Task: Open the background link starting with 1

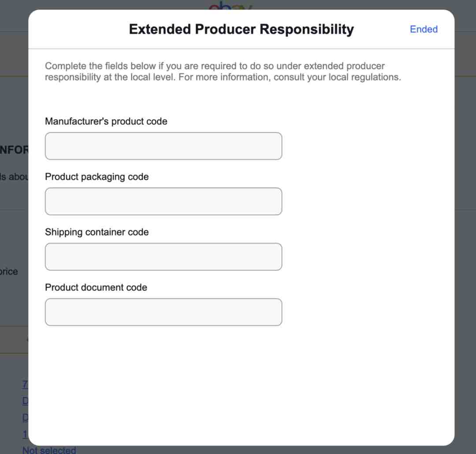Action: [x=25, y=434]
